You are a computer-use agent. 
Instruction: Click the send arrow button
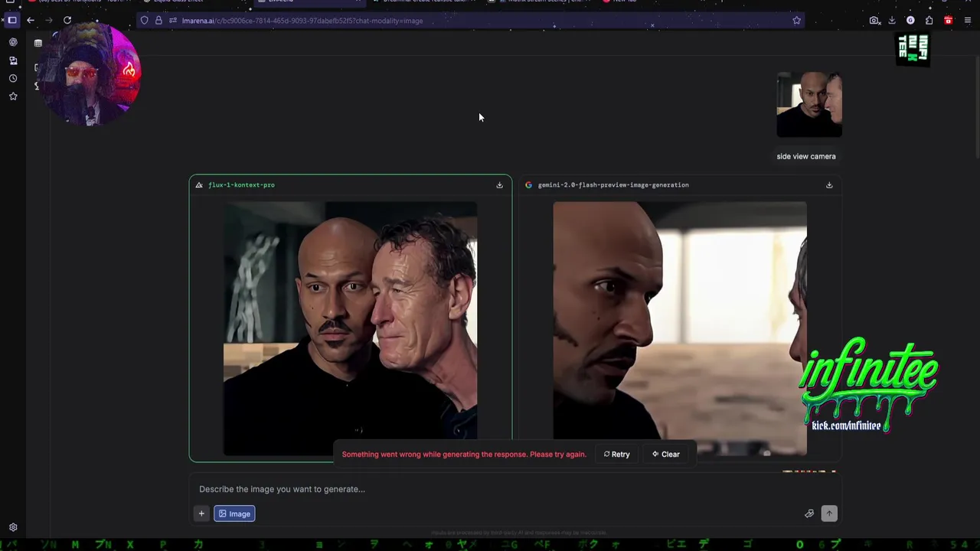pos(829,514)
